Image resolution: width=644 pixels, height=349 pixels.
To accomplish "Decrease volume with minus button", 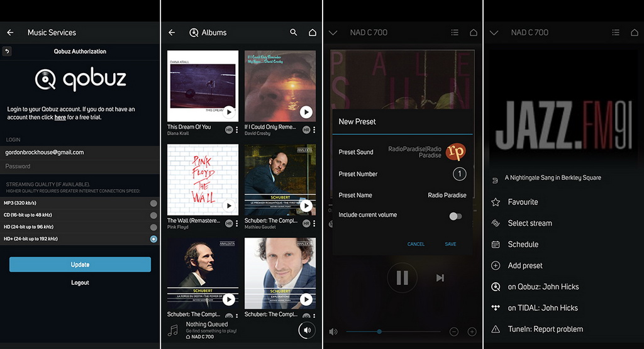I will click(x=454, y=331).
